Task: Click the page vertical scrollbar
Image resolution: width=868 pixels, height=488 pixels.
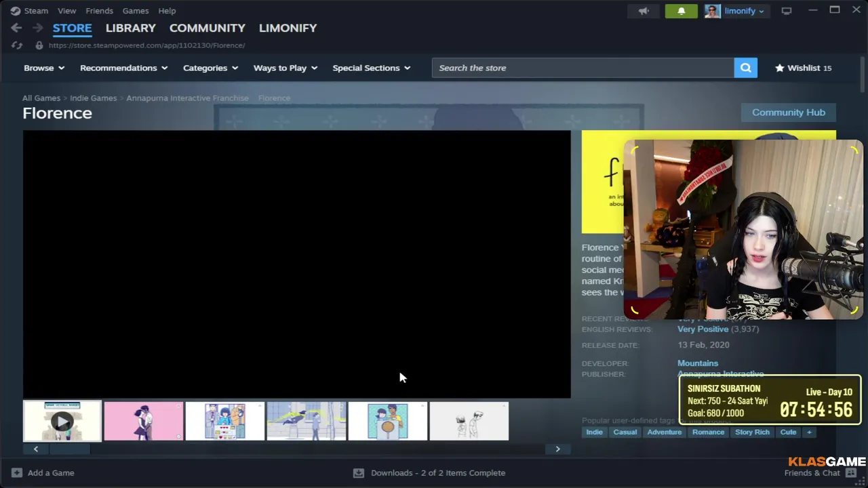Action: point(863,75)
